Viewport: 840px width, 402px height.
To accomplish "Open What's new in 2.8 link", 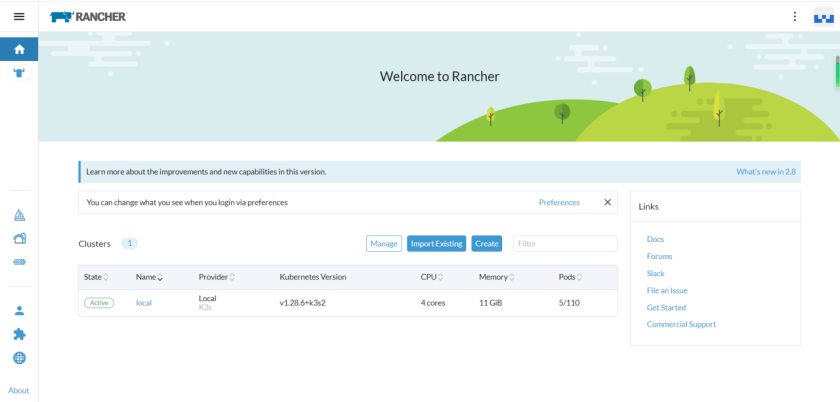I will pos(766,172).
